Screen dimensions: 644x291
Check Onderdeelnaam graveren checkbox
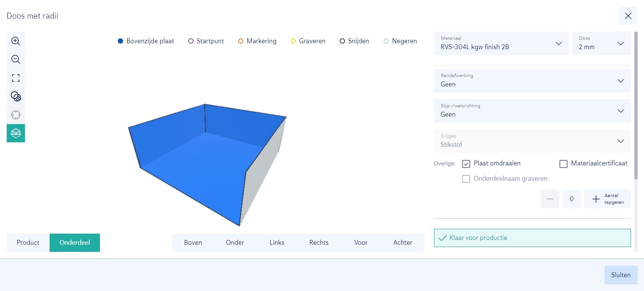point(466,179)
